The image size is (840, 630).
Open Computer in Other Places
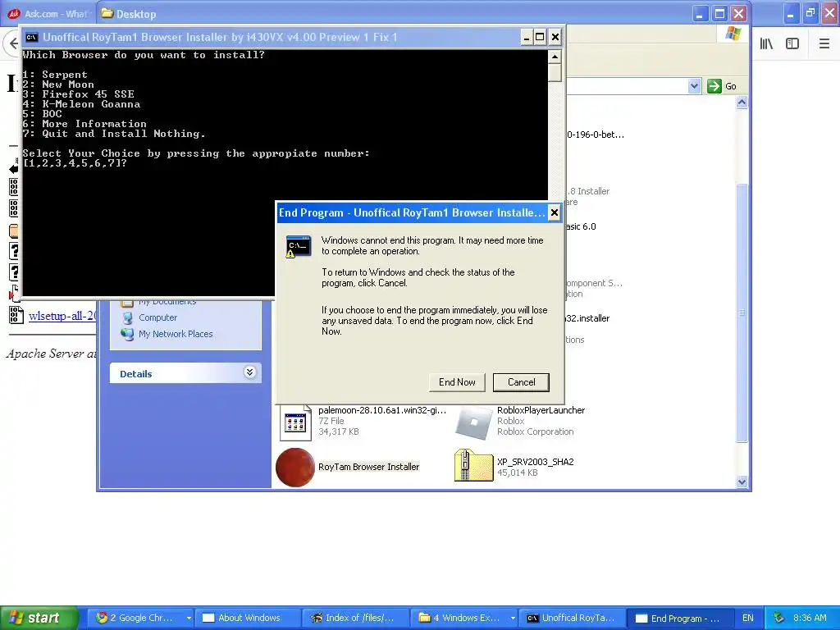point(157,317)
